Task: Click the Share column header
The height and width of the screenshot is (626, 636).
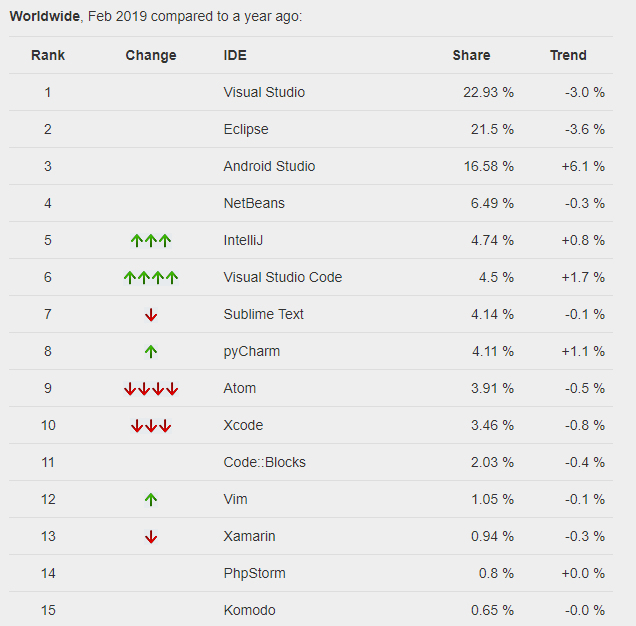Action: pyautogui.click(x=471, y=55)
